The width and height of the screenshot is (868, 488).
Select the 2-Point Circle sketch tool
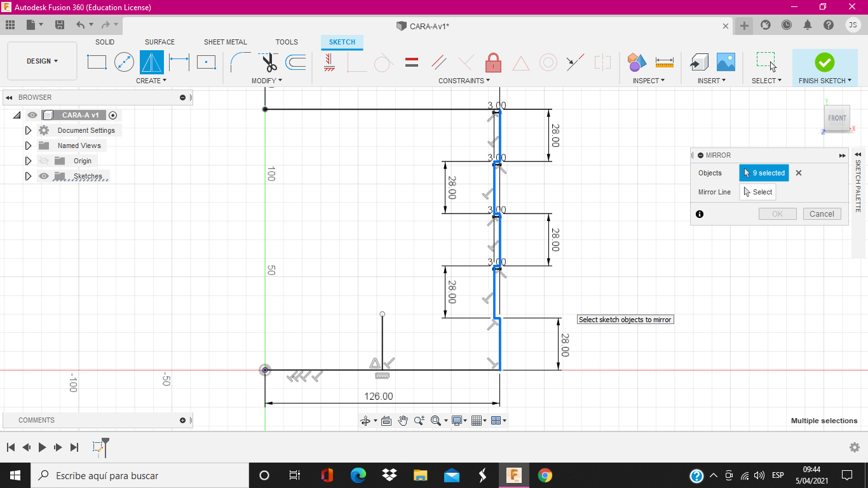124,62
